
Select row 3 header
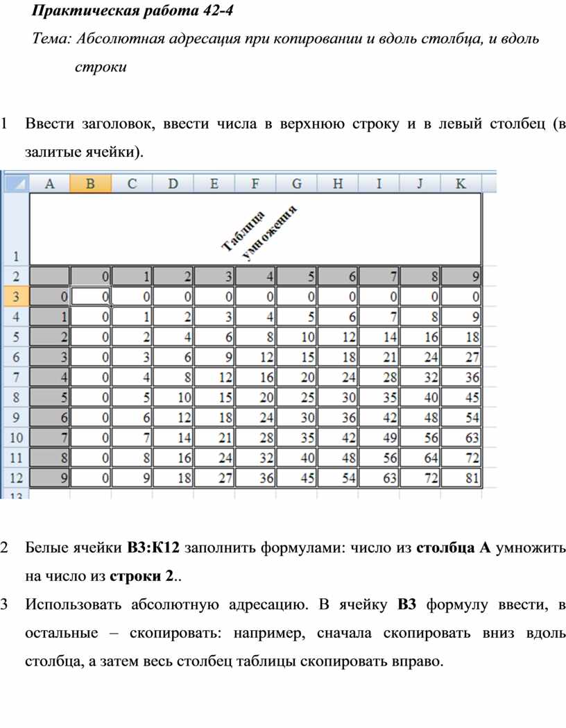point(15,296)
